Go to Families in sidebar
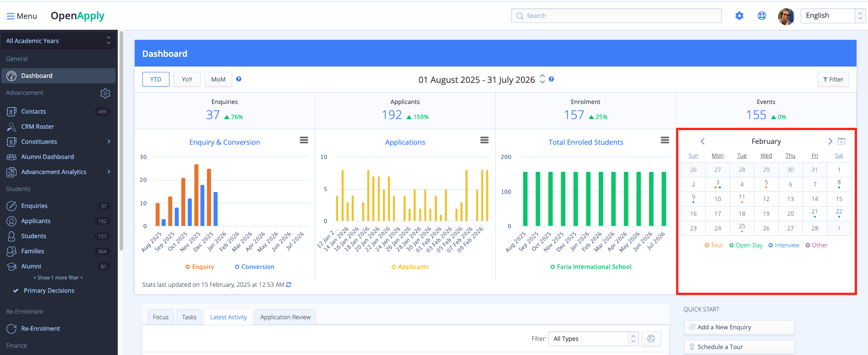The height and width of the screenshot is (355, 868). click(x=33, y=251)
